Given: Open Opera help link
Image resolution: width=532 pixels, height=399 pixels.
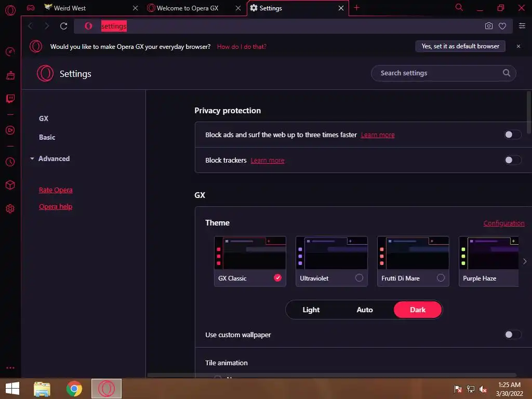Looking at the screenshot, I should [56, 207].
